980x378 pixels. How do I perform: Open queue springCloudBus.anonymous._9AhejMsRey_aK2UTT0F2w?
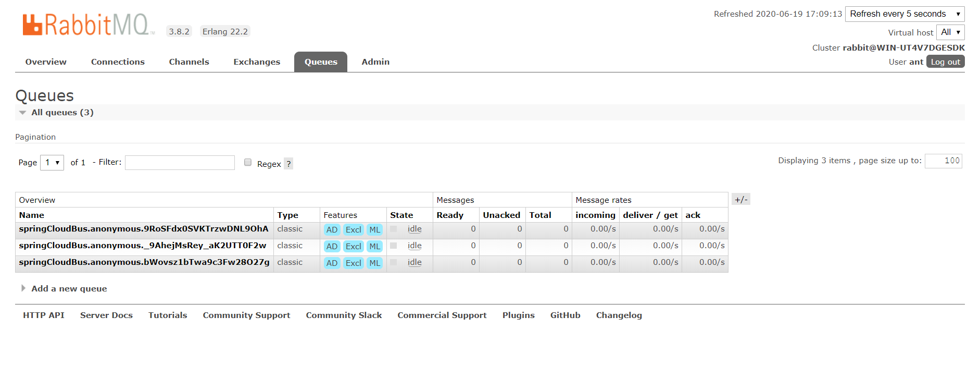[143, 246]
